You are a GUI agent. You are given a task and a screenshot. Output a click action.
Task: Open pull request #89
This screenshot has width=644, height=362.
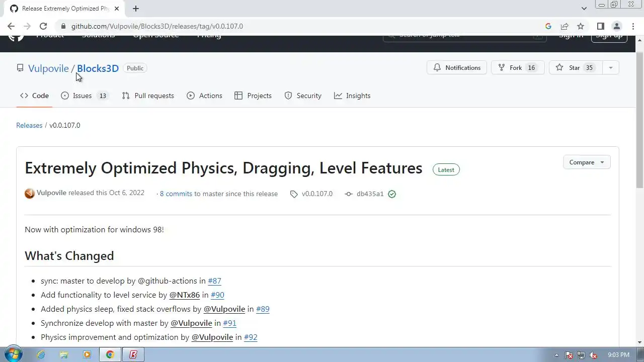[x=263, y=309]
